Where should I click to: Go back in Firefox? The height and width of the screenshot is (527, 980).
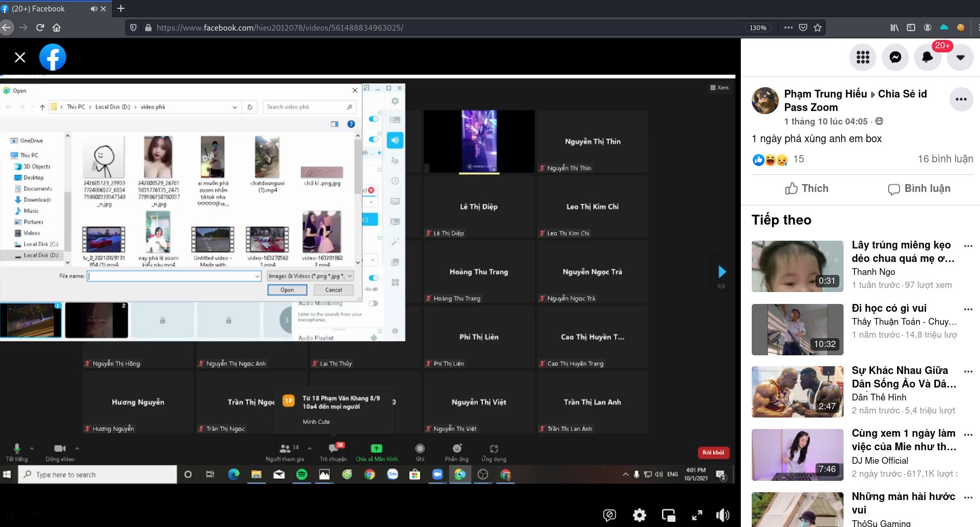pyautogui.click(x=6, y=27)
